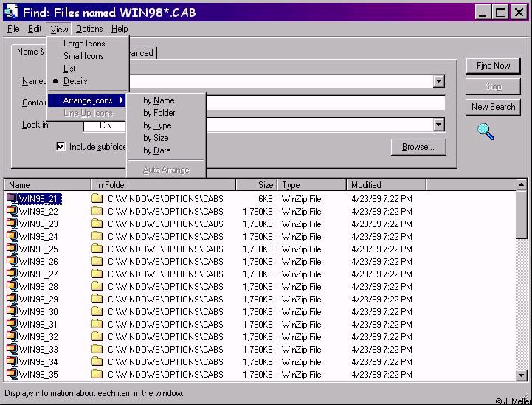Open the Options menu
The width and height of the screenshot is (532, 405).
89,29
